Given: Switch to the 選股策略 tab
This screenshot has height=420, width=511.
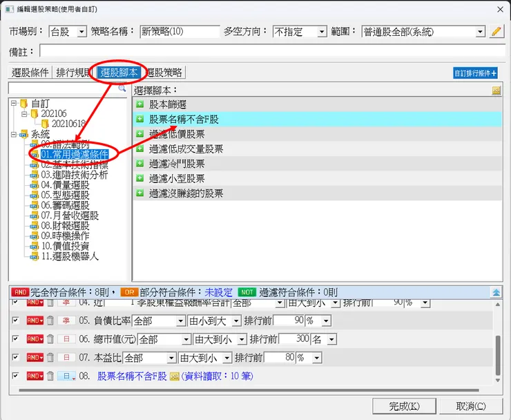Looking at the screenshot, I should (164, 73).
